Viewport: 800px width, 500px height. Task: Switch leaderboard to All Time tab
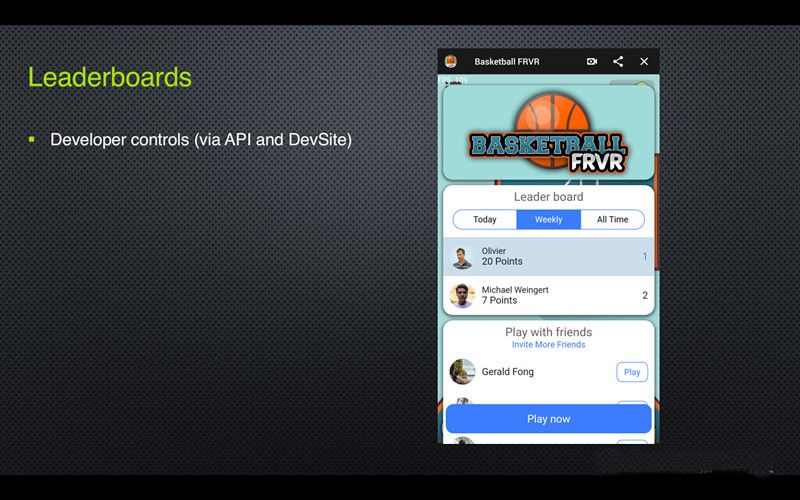tap(612, 219)
